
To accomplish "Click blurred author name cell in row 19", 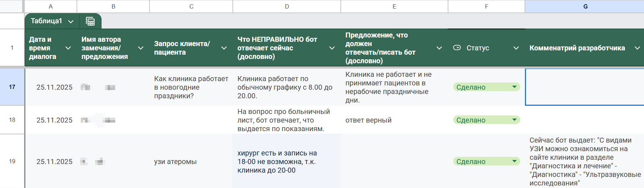I will pyautogui.click(x=113, y=162).
